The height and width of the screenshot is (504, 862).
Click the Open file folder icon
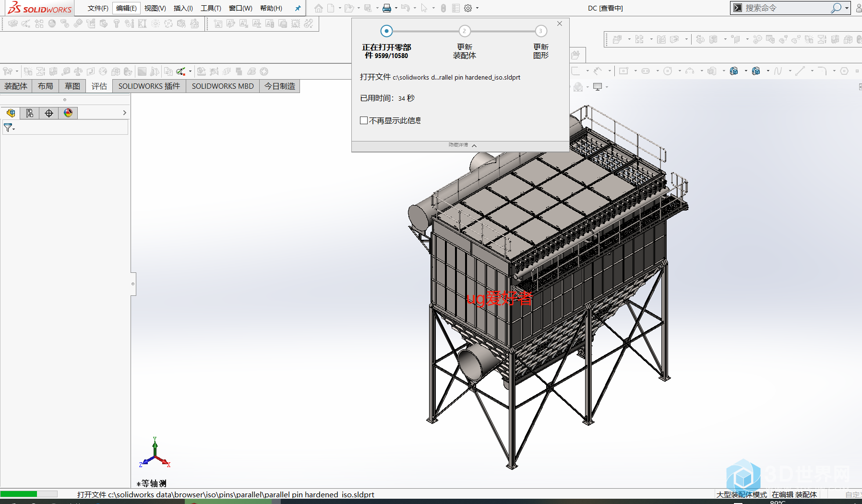(x=349, y=8)
